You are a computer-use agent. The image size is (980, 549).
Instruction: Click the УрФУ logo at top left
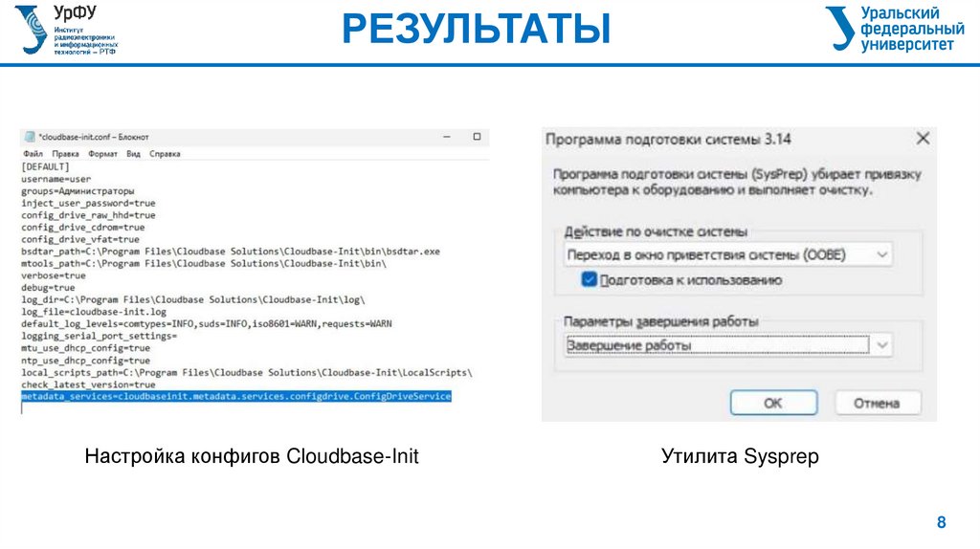[x=67, y=30]
